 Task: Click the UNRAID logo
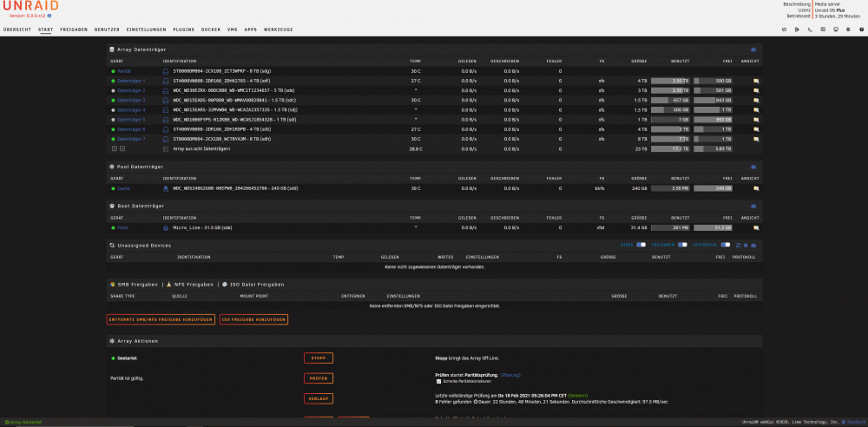coord(30,6)
